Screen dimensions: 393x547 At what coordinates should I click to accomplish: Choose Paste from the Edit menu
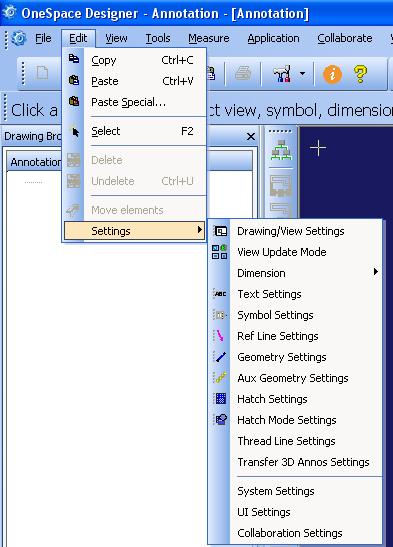pos(135,81)
